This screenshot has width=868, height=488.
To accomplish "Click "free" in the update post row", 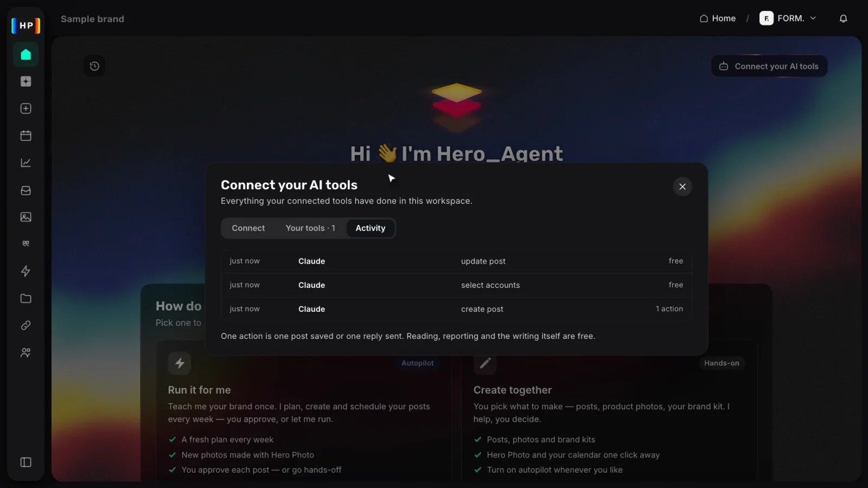I will (x=676, y=261).
